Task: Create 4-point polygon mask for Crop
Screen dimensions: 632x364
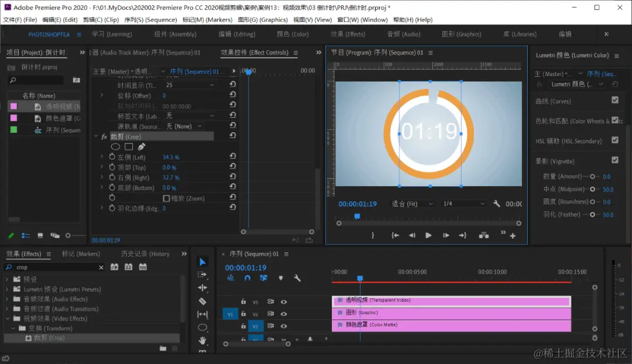Action: [129, 147]
